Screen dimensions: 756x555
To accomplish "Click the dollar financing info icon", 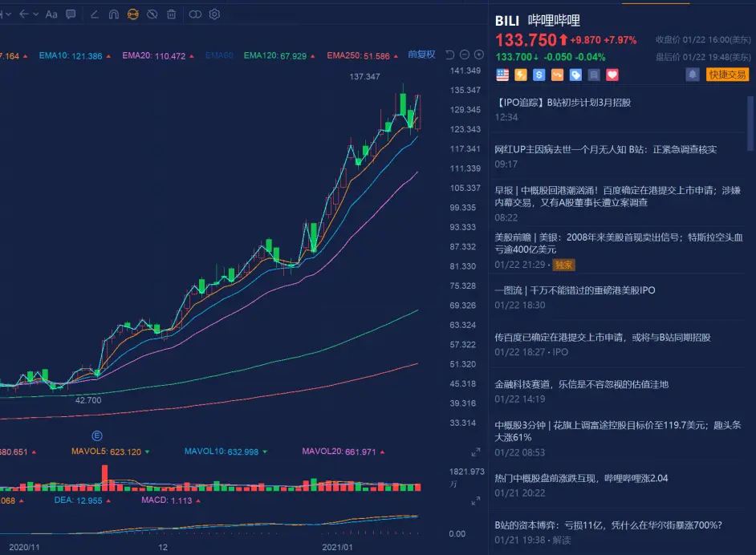I will (x=539, y=75).
